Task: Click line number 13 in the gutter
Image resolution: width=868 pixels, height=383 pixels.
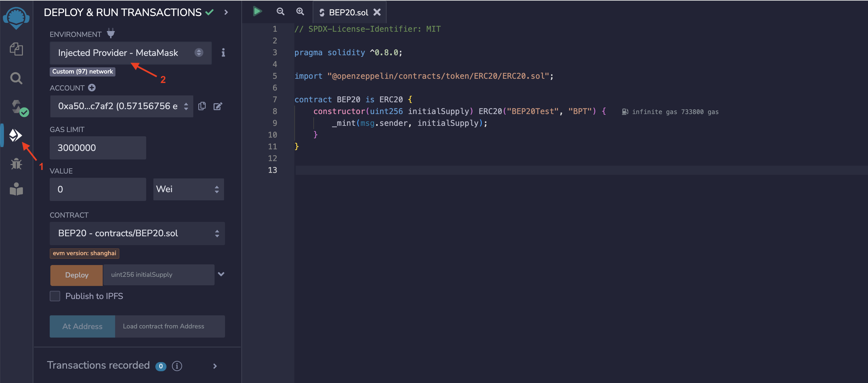Action: coord(272,170)
